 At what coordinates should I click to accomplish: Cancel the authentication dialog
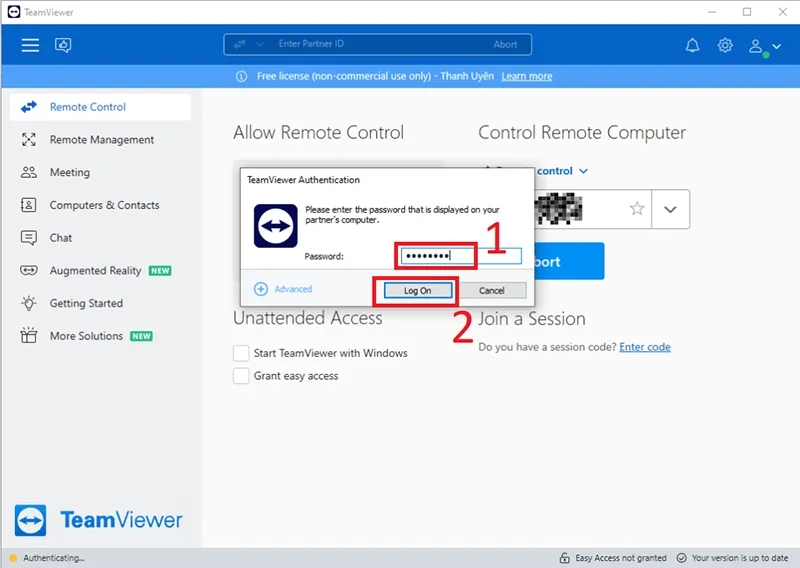coord(491,290)
